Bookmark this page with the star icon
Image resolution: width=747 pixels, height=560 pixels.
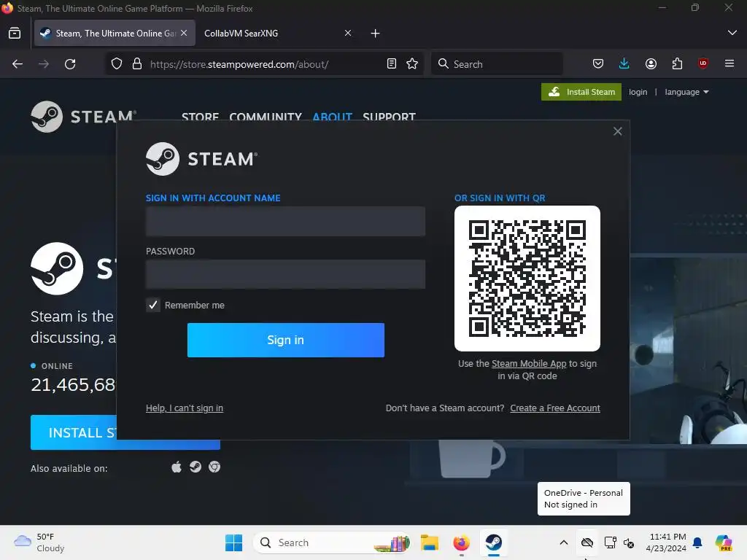pyautogui.click(x=413, y=64)
